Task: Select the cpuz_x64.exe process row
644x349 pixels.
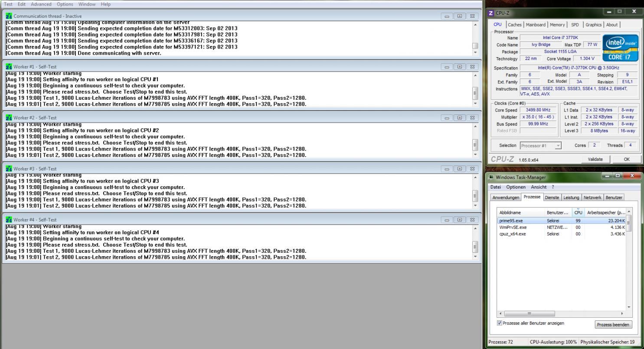Action: tap(562, 234)
